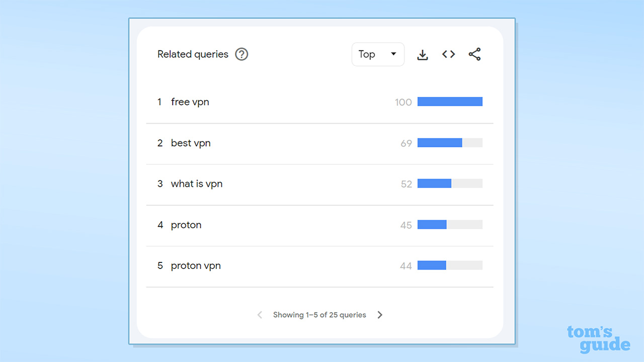Click the proton vpn interest bar

(450, 265)
